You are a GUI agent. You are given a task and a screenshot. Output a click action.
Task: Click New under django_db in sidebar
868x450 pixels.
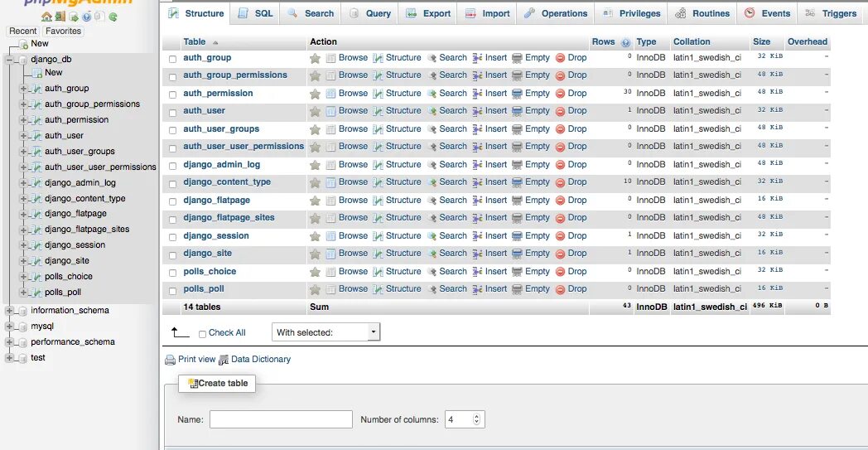(x=54, y=73)
